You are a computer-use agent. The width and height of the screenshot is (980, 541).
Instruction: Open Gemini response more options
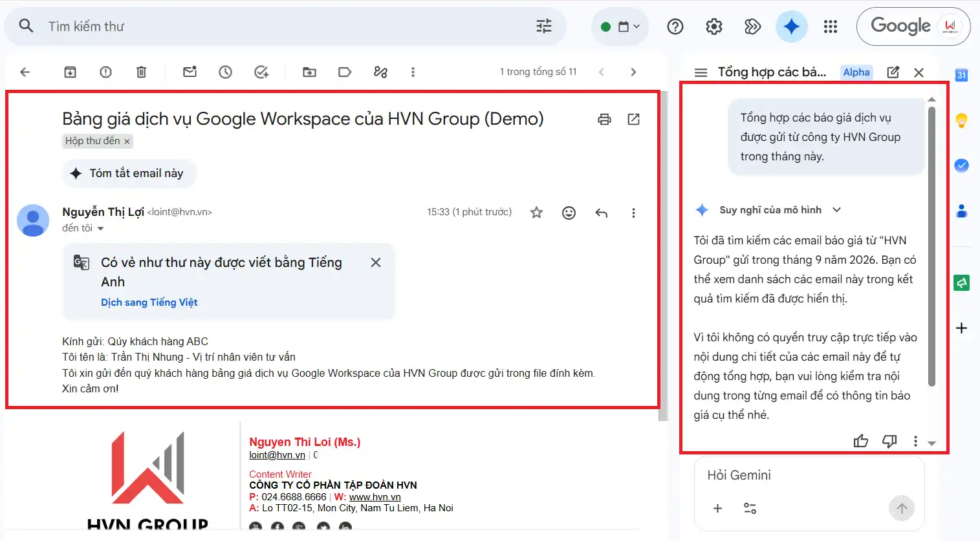[x=915, y=441]
